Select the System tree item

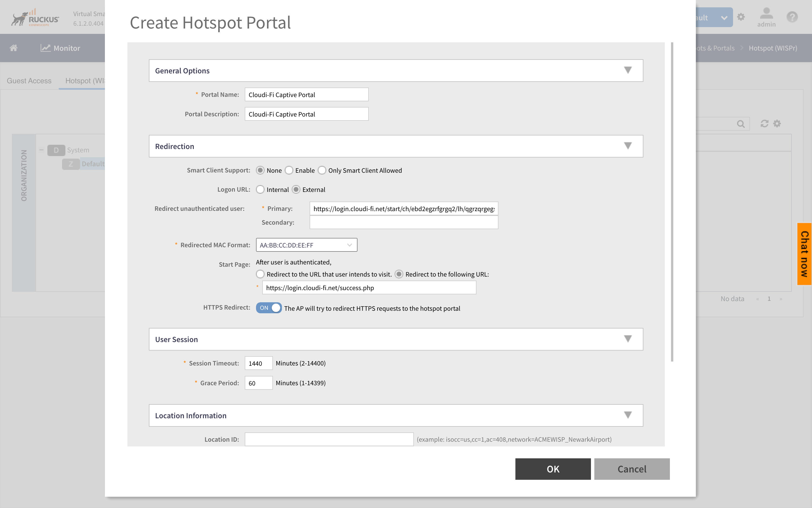pyautogui.click(x=78, y=150)
